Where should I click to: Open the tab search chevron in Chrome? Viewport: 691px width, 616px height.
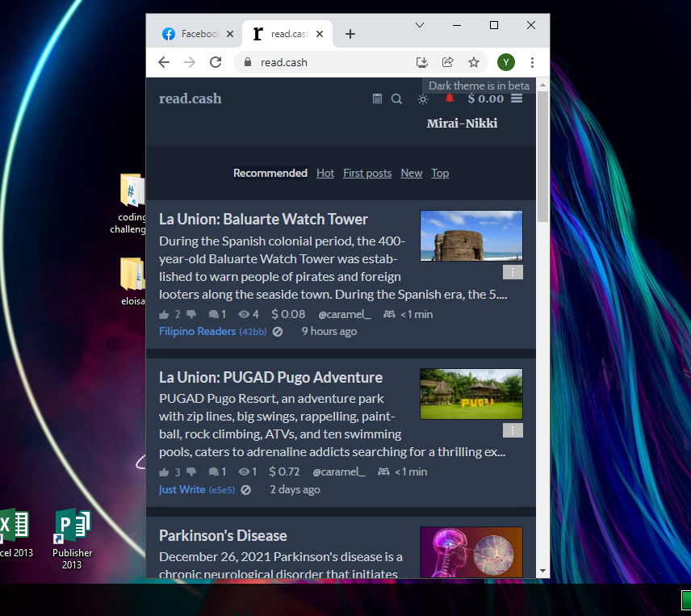[x=420, y=25]
